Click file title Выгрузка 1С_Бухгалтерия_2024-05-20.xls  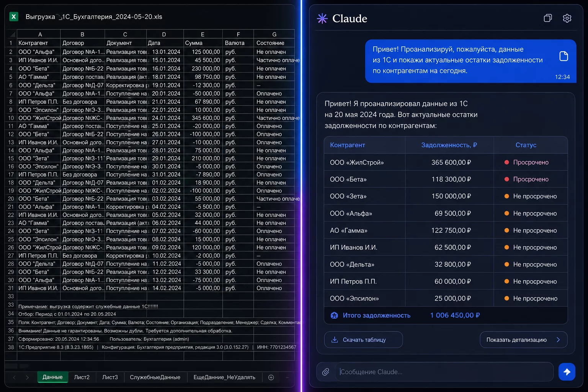[94, 17]
